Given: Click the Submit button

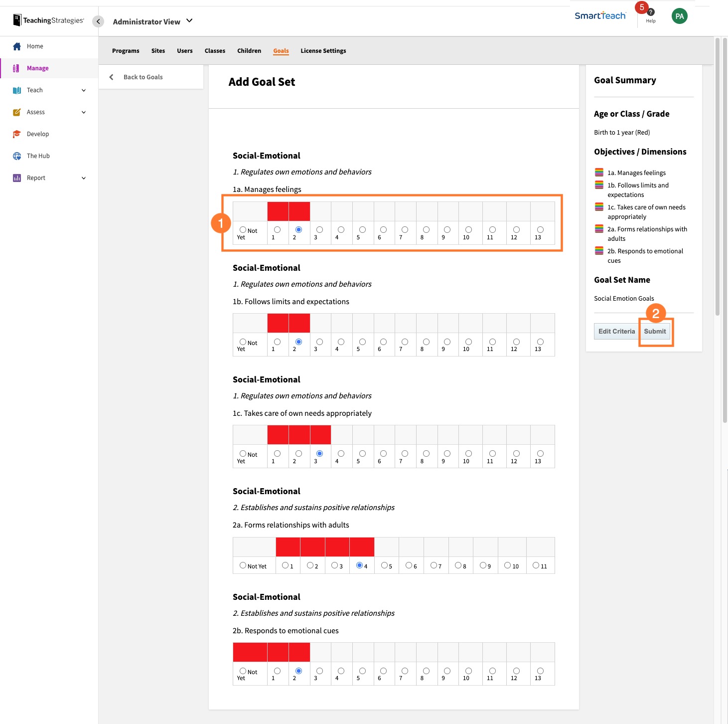Looking at the screenshot, I should pos(655,331).
